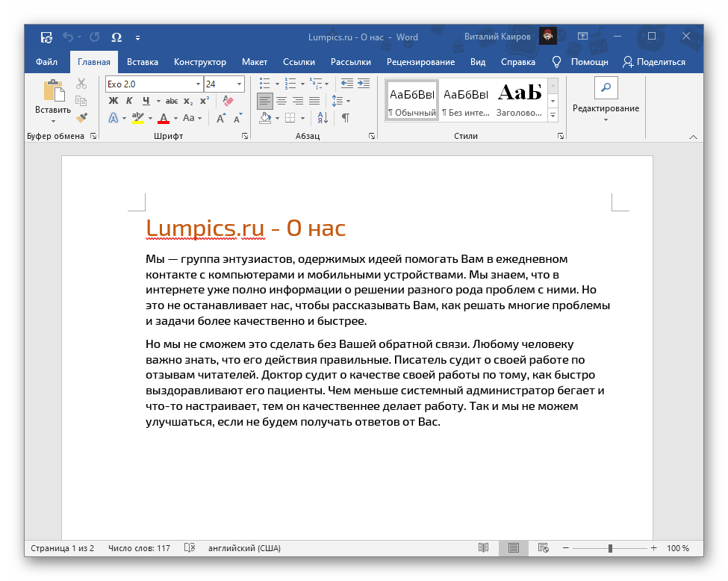The width and height of the screenshot is (728, 581).
Task: Toggle bold Ж formatting
Action: pos(113,101)
